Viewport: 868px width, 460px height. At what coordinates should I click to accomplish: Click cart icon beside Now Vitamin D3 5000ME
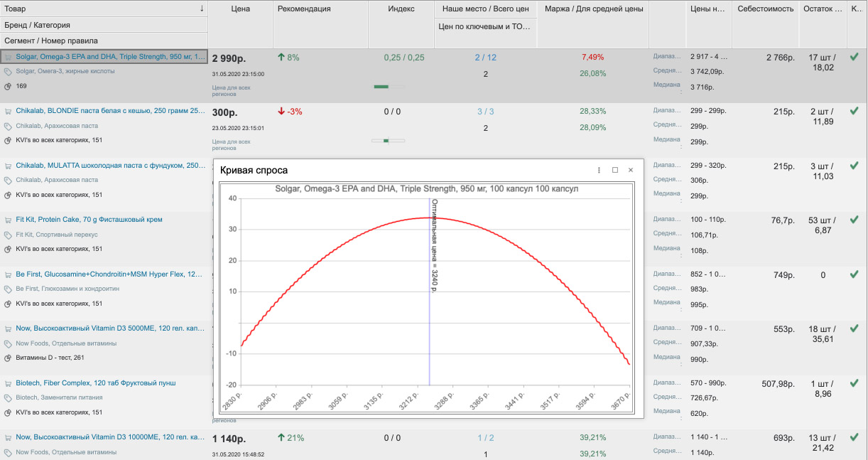click(x=8, y=328)
